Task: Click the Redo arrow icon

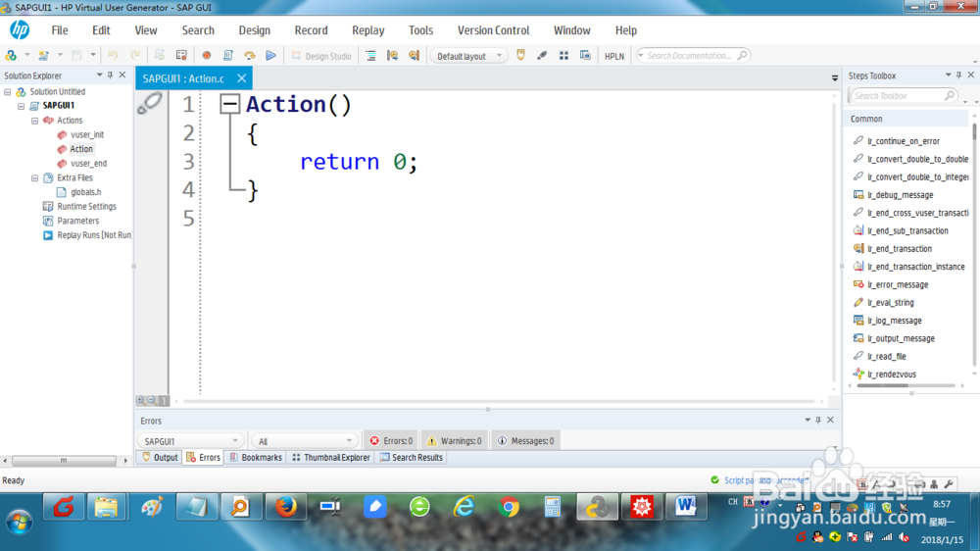Action: pyautogui.click(x=135, y=56)
